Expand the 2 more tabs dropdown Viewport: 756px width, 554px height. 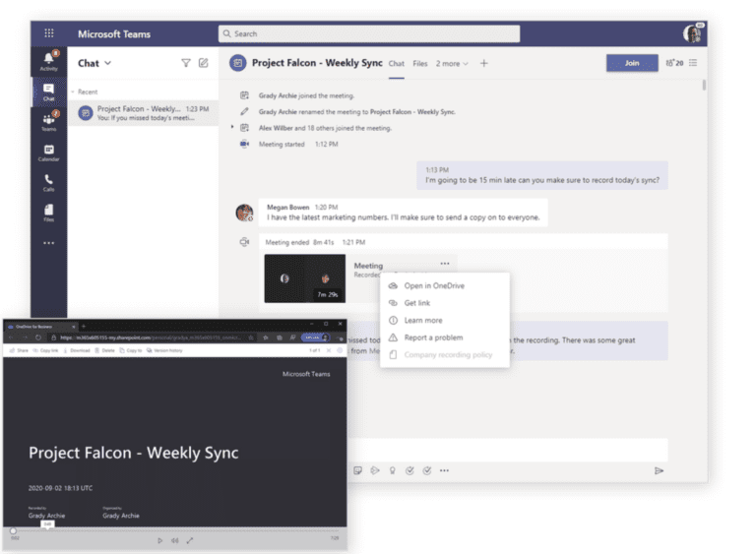coord(452,64)
